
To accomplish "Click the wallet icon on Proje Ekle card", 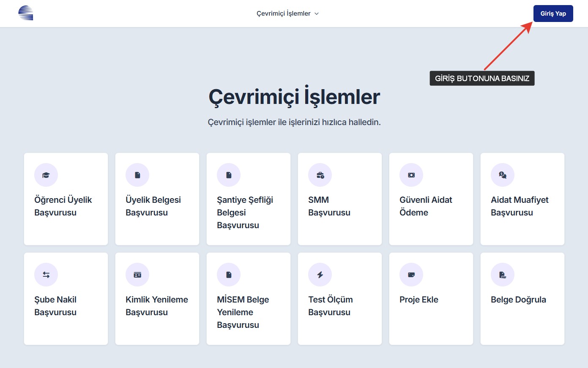I will tap(411, 275).
